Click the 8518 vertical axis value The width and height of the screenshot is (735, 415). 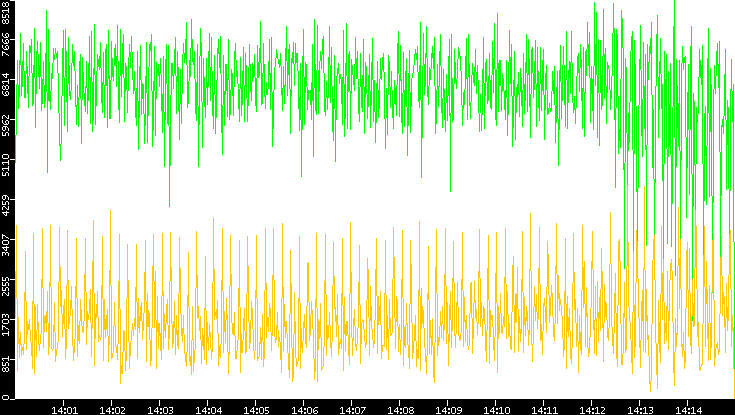pyautogui.click(x=6, y=12)
